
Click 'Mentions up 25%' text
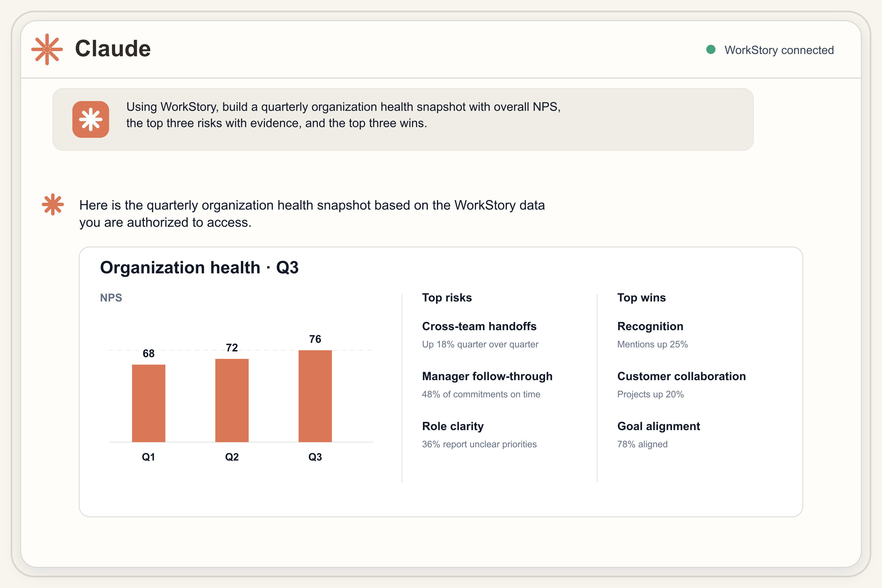pos(653,344)
